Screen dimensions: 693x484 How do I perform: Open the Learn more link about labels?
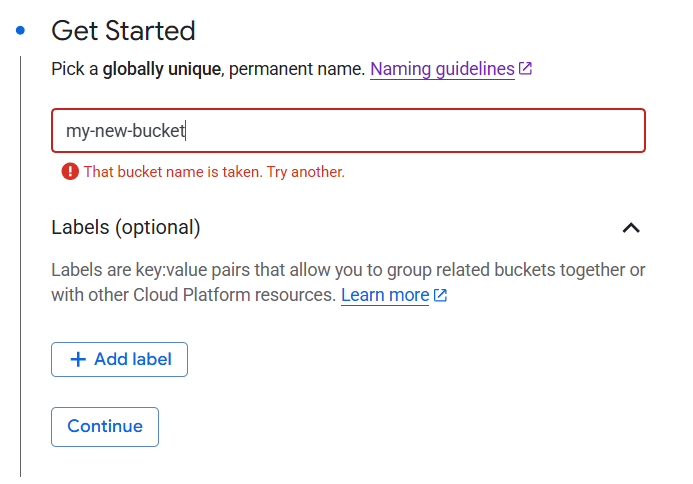tap(385, 295)
